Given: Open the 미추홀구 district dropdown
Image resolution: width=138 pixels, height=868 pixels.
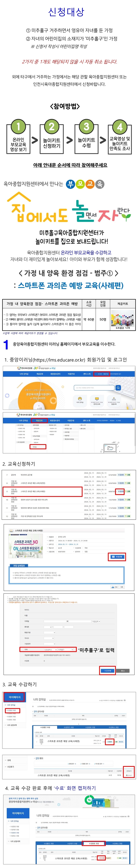Looking at the screenshot, I should click(x=65, y=649).
